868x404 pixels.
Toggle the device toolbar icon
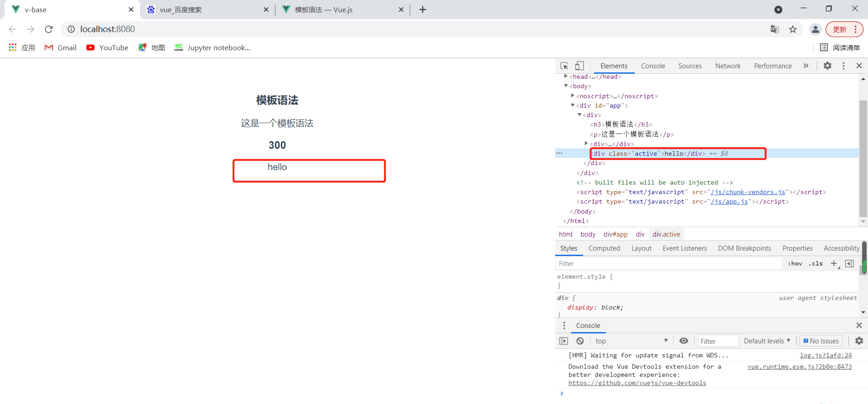click(x=580, y=66)
